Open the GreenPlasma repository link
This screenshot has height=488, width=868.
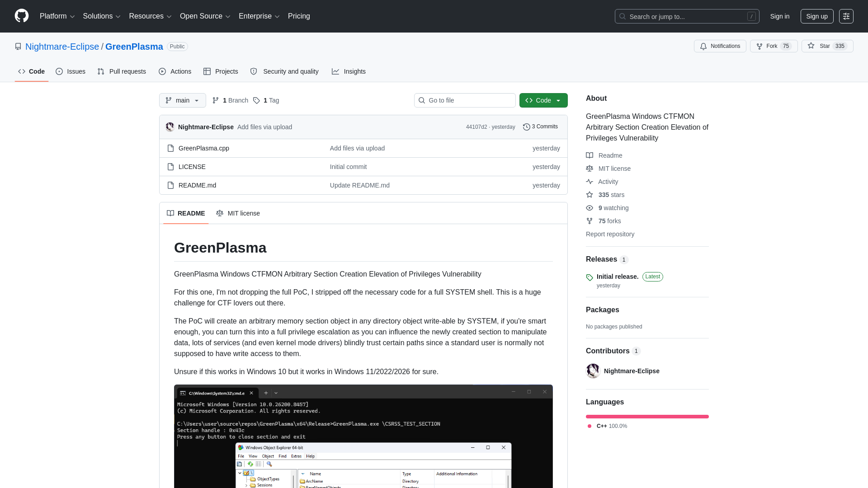point(134,47)
